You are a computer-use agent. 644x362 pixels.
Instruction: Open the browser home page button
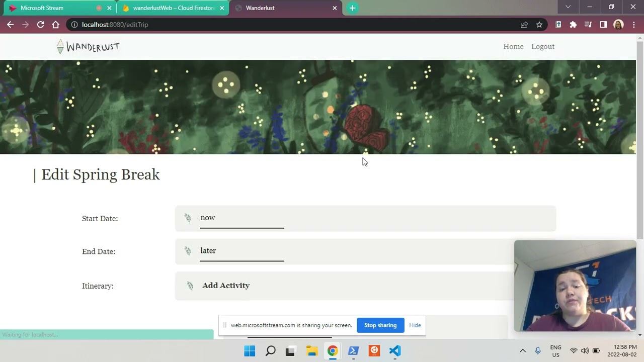(x=55, y=25)
